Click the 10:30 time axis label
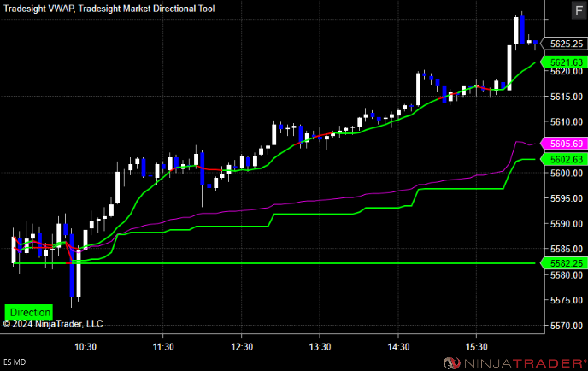588x371 pixels. click(x=85, y=347)
